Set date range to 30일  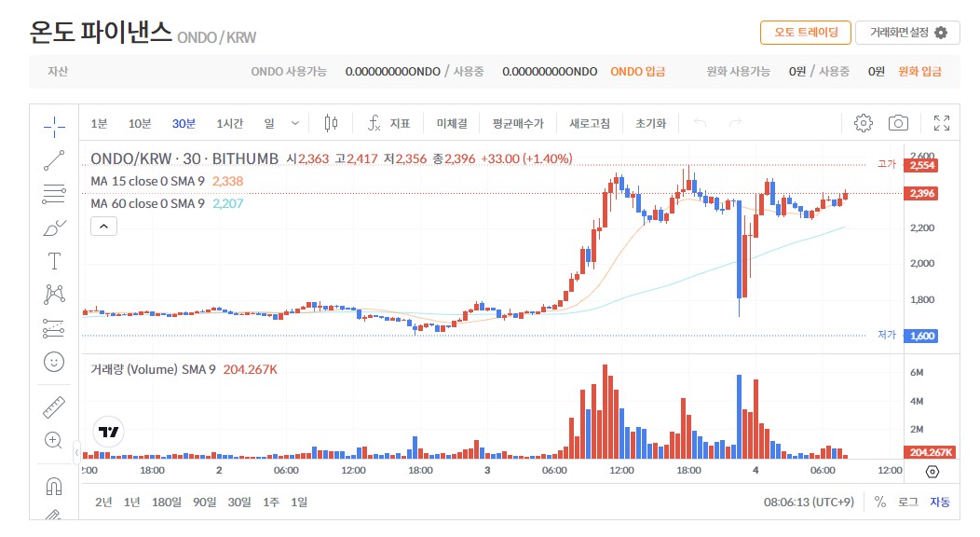239,502
